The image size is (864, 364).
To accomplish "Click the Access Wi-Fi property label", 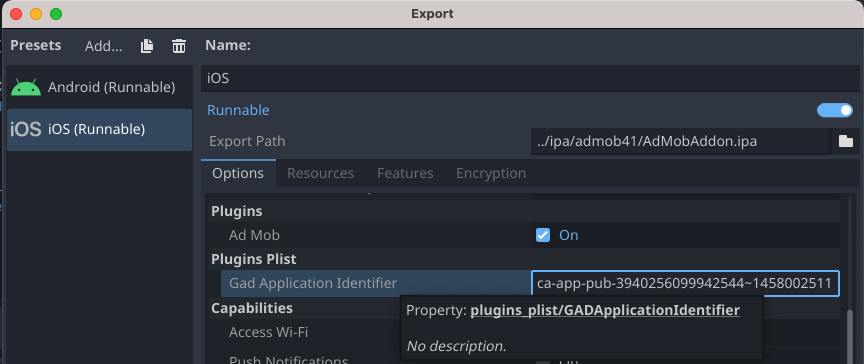I will point(268,332).
